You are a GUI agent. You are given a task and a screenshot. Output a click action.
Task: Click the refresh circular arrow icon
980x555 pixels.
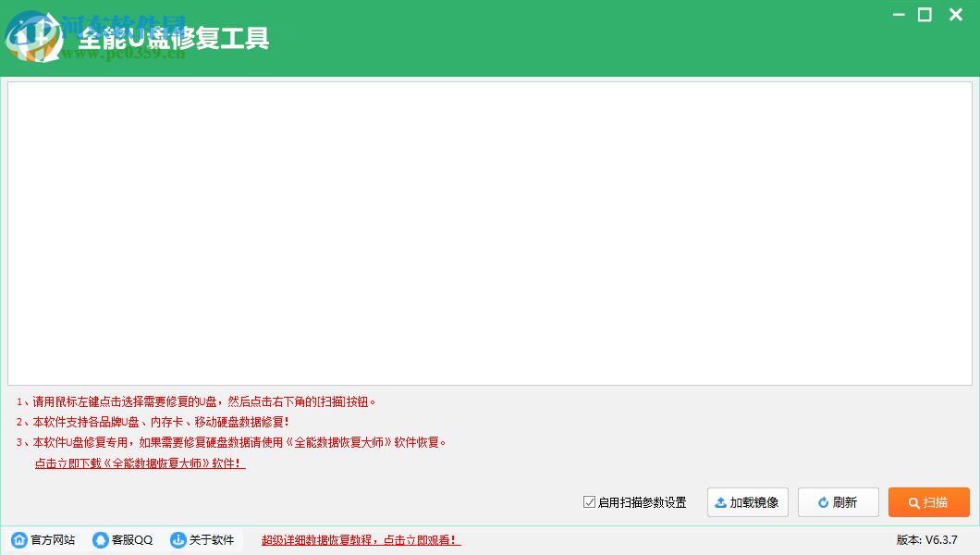(821, 502)
